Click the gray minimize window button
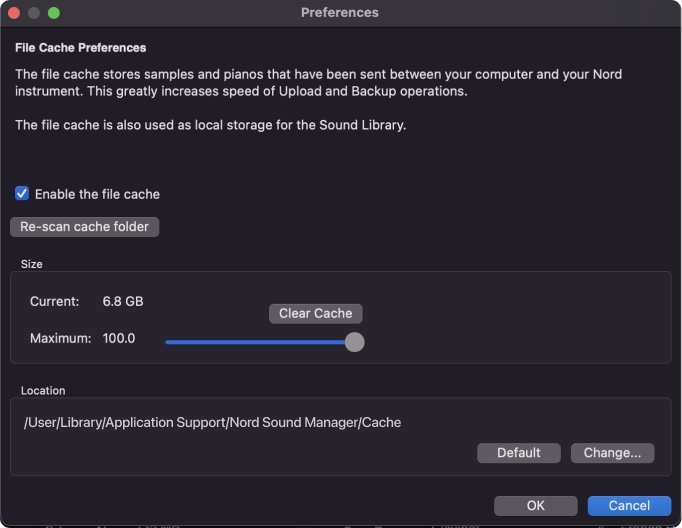 coord(34,13)
